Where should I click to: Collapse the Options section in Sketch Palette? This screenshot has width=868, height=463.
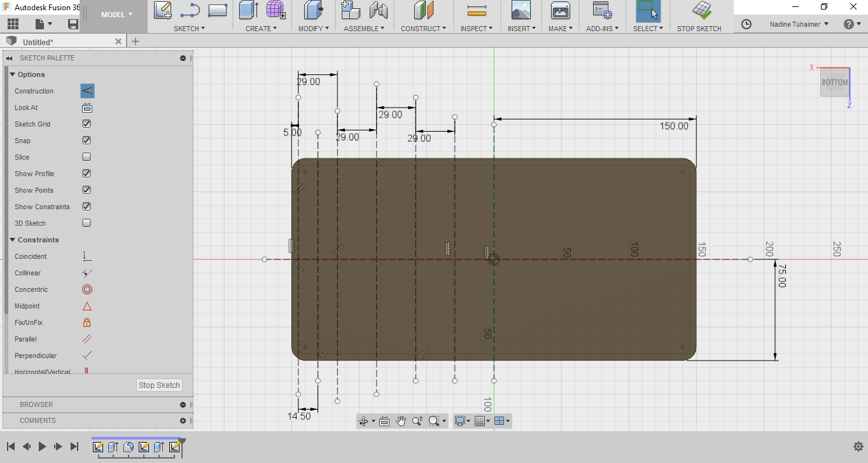tap(12, 74)
